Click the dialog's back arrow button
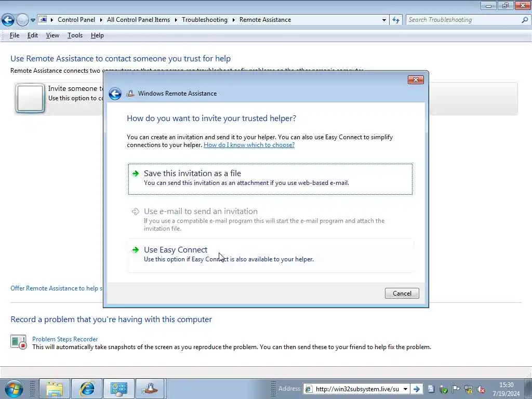 pyautogui.click(x=115, y=94)
